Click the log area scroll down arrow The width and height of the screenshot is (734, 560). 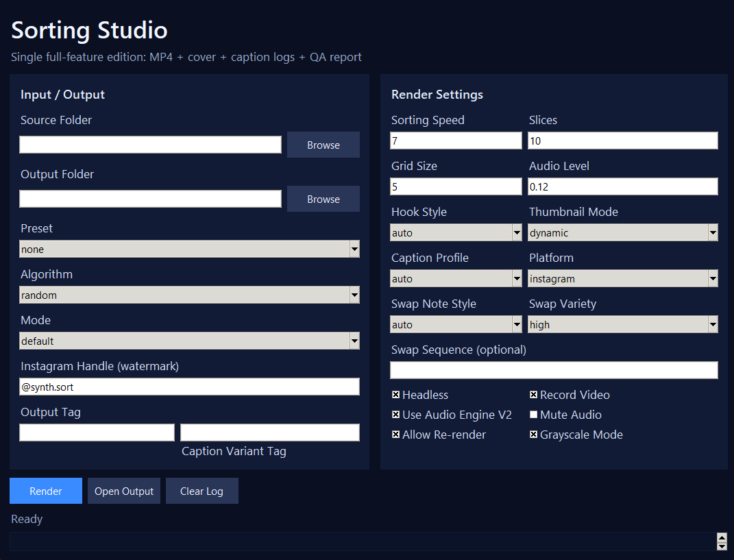pyautogui.click(x=722, y=546)
